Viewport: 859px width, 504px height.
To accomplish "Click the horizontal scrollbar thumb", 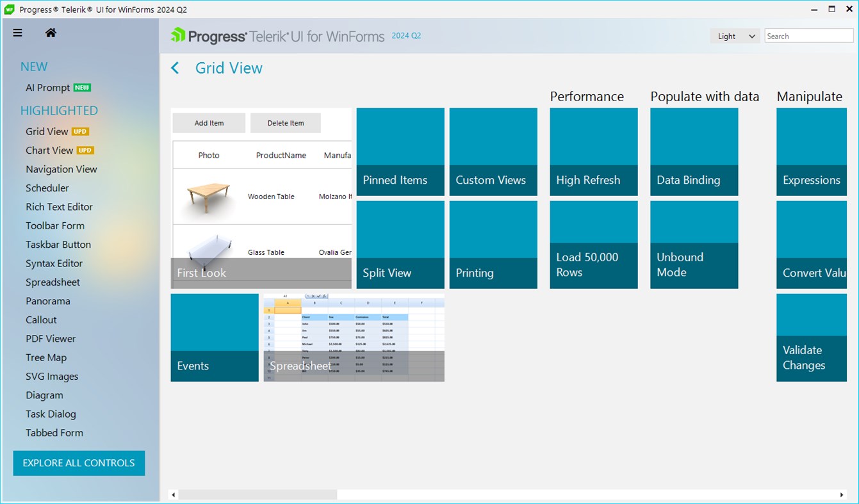I will coord(258,494).
